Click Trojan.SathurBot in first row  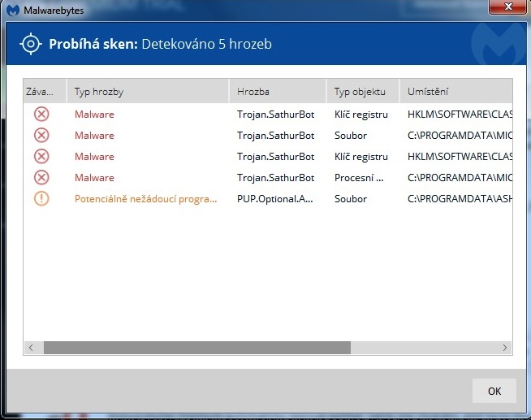coord(276,115)
